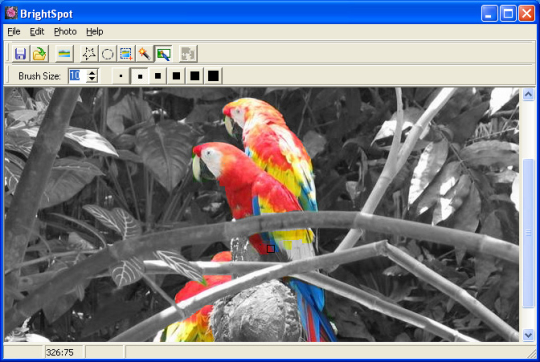Click the vertical scrollbar down arrow
Screen dimensions: 540x362
pos(528,335)
